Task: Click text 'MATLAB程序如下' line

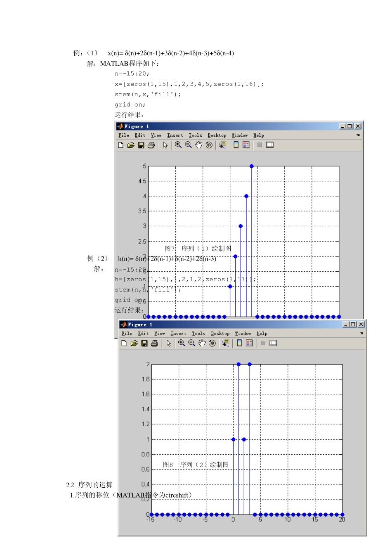Action: click(x=130, y=63)
